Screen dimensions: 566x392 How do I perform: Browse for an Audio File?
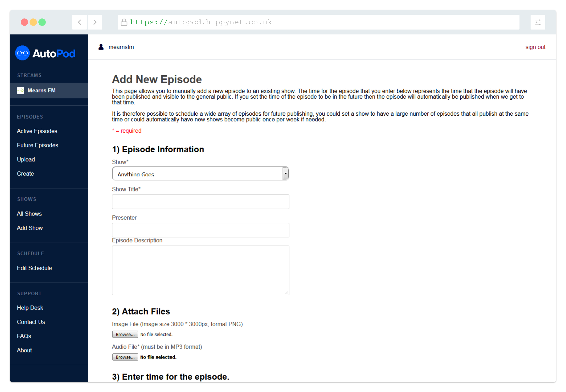point(125,357)
